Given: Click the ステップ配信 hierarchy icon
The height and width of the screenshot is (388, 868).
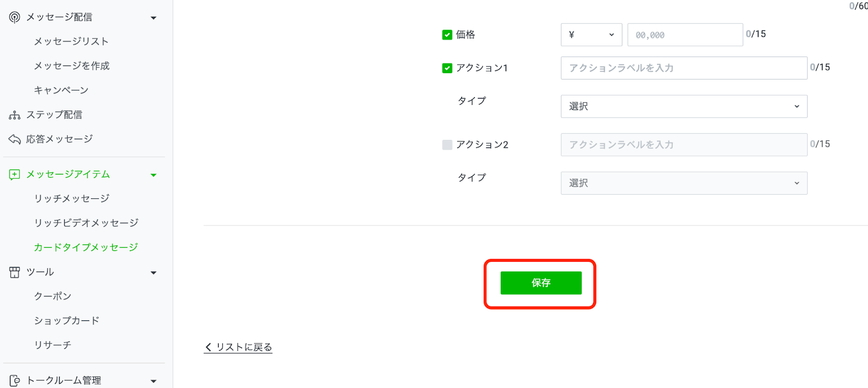Looking at the screenshot, I should [x=15, y=115].
